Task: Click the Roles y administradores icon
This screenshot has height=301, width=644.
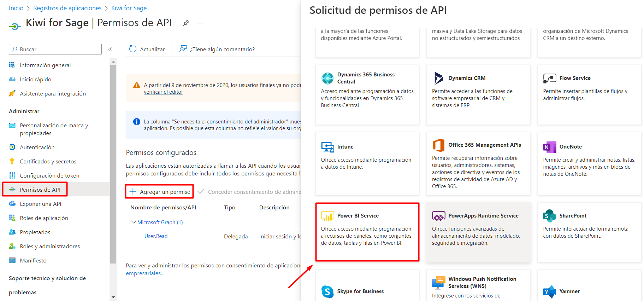Action: [x=12, y=246]
